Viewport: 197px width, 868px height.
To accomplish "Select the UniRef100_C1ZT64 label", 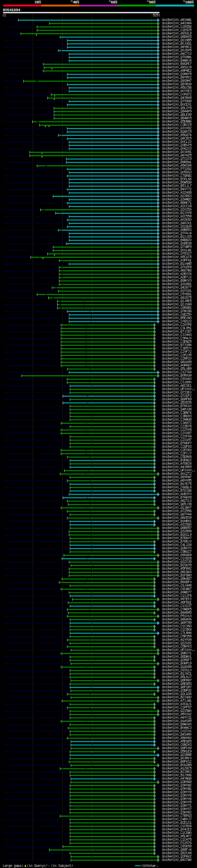I will point(176,372).
